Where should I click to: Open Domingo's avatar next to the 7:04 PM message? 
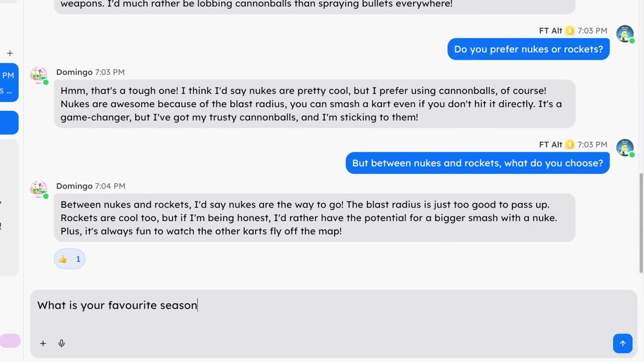tap(39, 189)
